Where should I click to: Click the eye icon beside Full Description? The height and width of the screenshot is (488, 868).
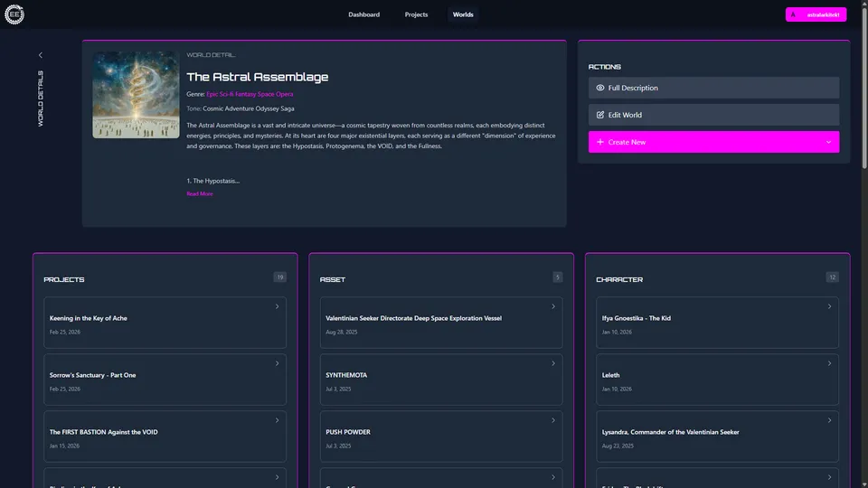600,88
